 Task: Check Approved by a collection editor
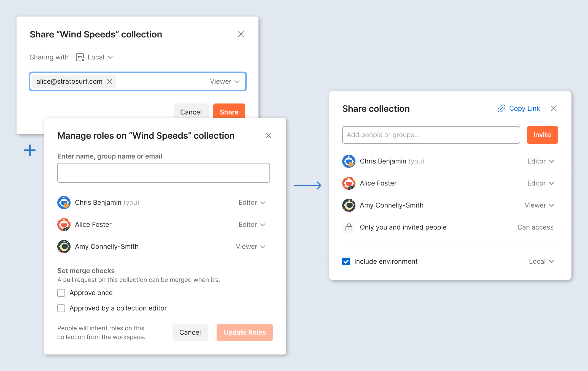point(61,308)
